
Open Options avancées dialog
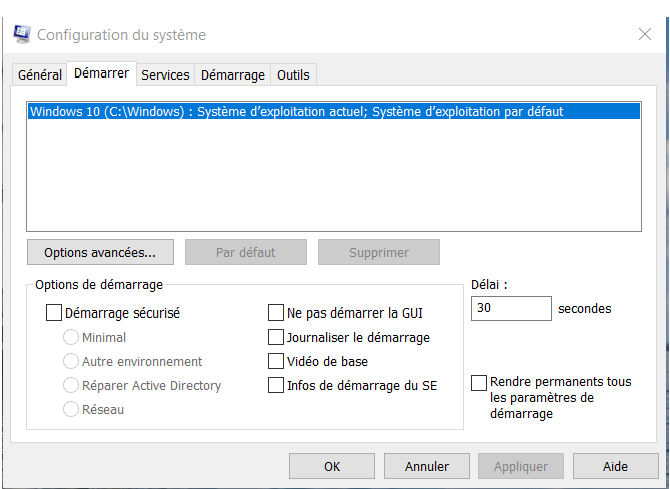point(100,252)
